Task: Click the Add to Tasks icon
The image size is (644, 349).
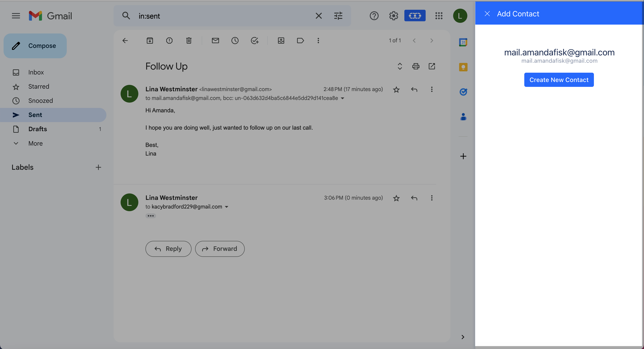Action: [254, 41]
